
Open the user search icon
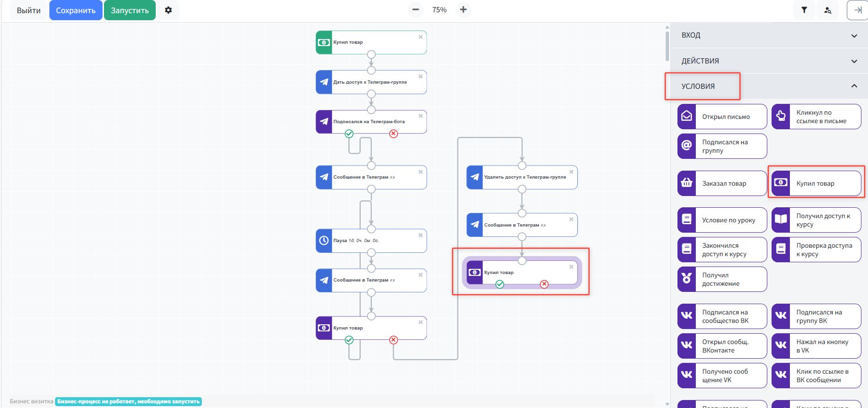coord(828,10)
